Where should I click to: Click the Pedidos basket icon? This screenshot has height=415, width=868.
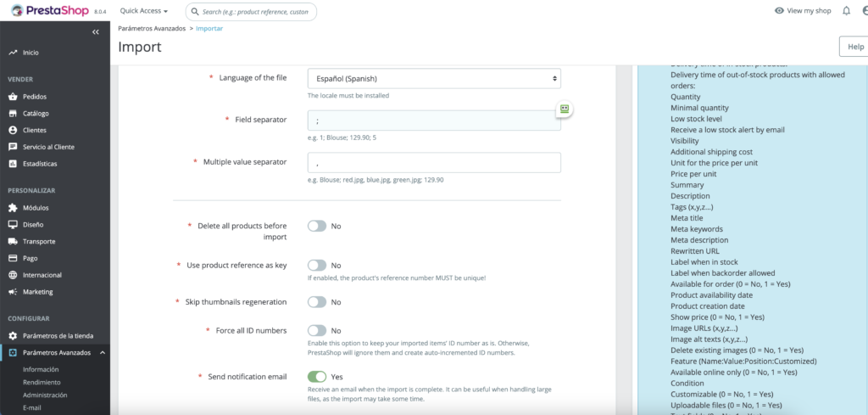click(x=13, y=97)
